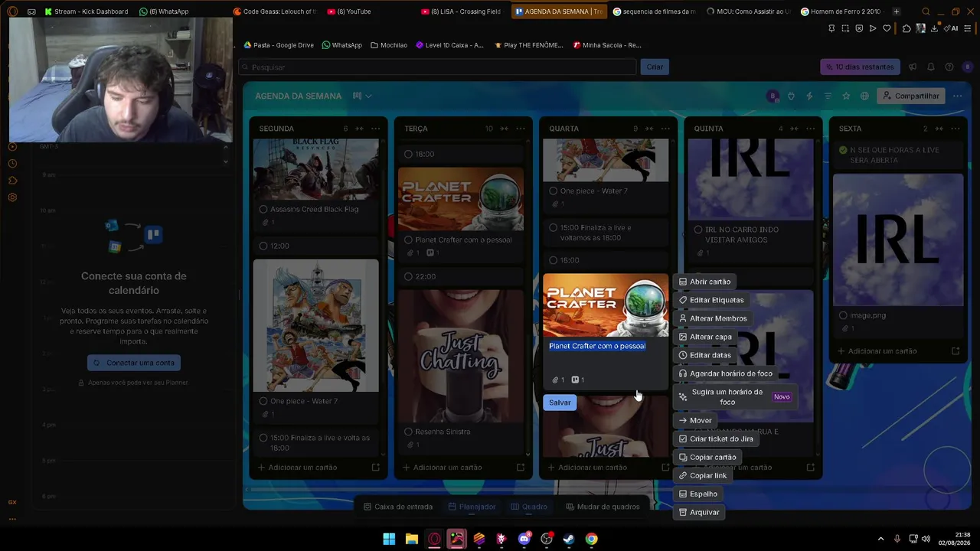
Task: Choose Agendar horário de foco
Action: coord(726,373)
